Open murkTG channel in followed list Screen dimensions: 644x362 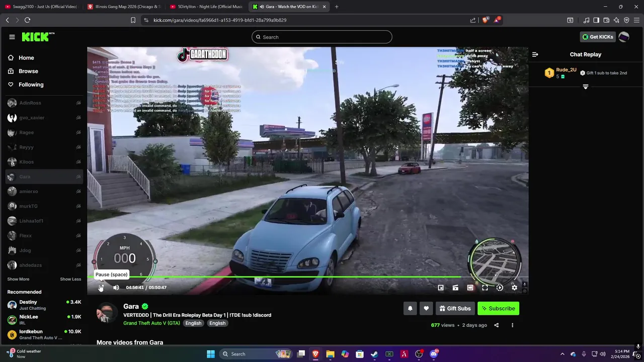(x=44, y=206)
